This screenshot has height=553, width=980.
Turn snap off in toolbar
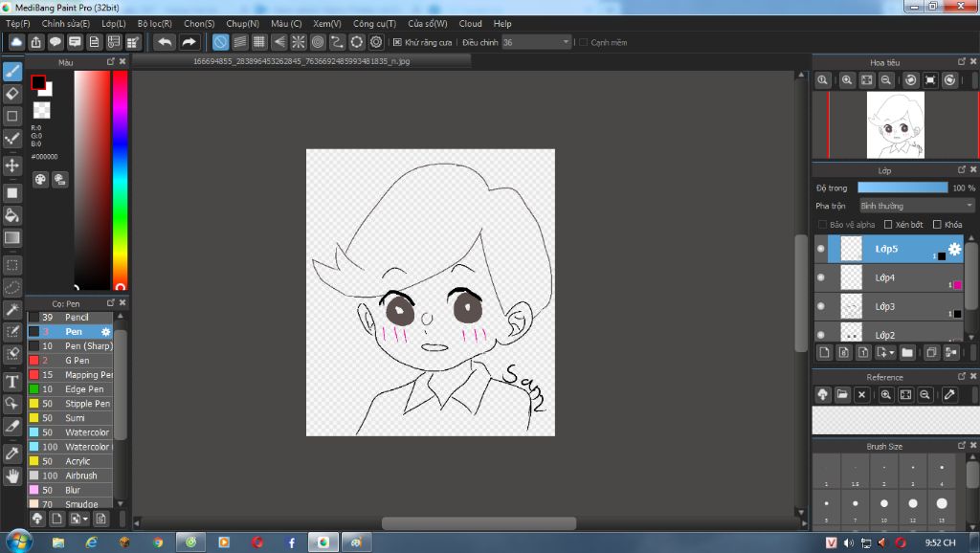[x=221, y=42]
